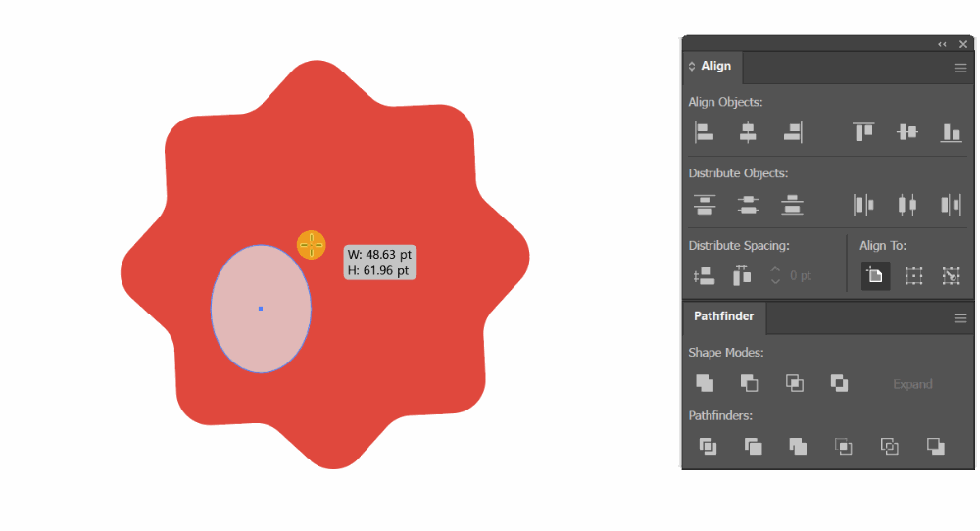Click Vertical Distribute Top icon
The image size is (980, 531).
pyautogui.click(x=705, y=205)
